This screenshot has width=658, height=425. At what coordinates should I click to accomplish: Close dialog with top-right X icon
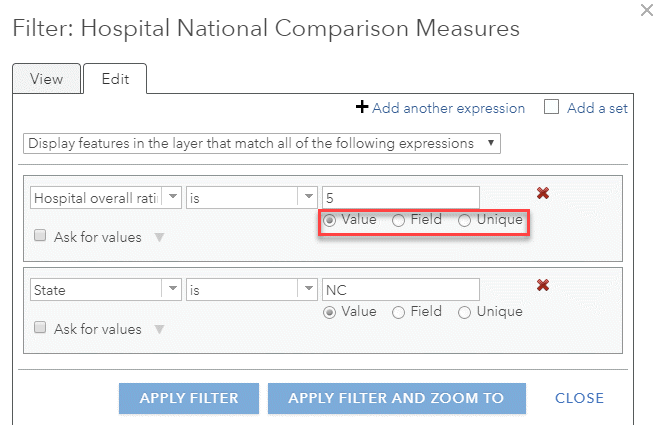click(x=645, y=10)
